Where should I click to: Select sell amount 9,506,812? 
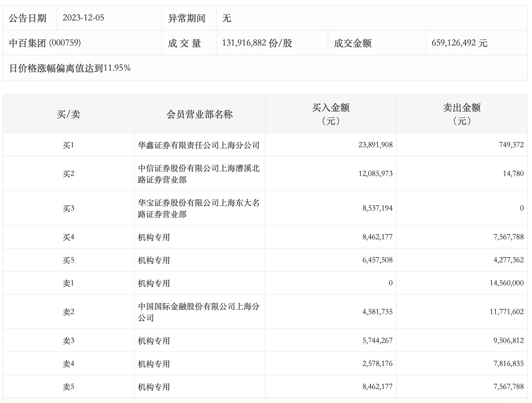(x=509, y=341)
